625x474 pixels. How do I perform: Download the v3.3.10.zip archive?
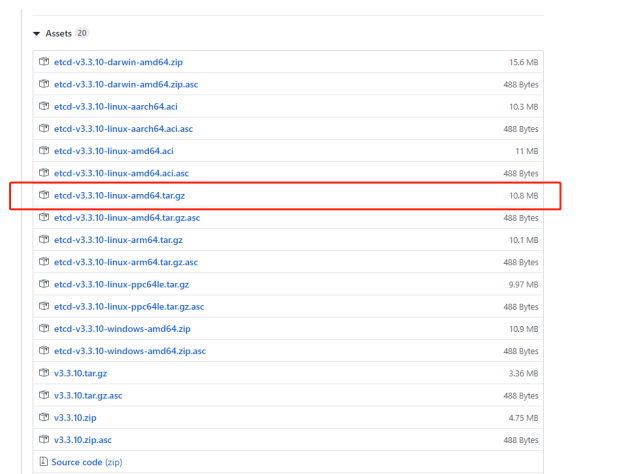(75, 418)
